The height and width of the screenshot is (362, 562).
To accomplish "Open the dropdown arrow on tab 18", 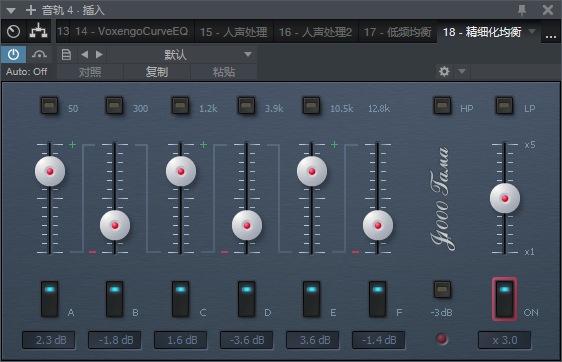I will coord(532,31).
